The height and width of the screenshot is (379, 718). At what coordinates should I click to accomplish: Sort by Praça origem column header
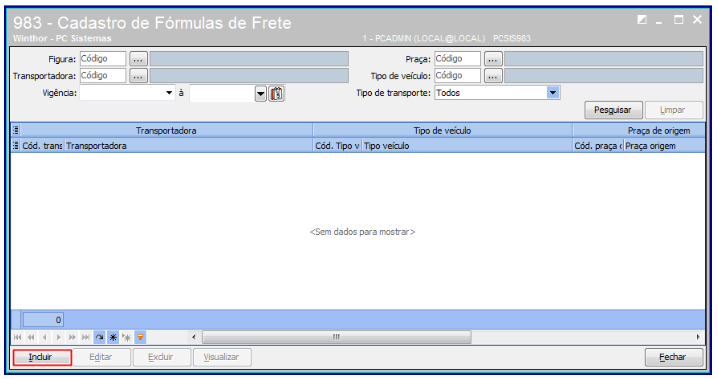tap(664, 146)
